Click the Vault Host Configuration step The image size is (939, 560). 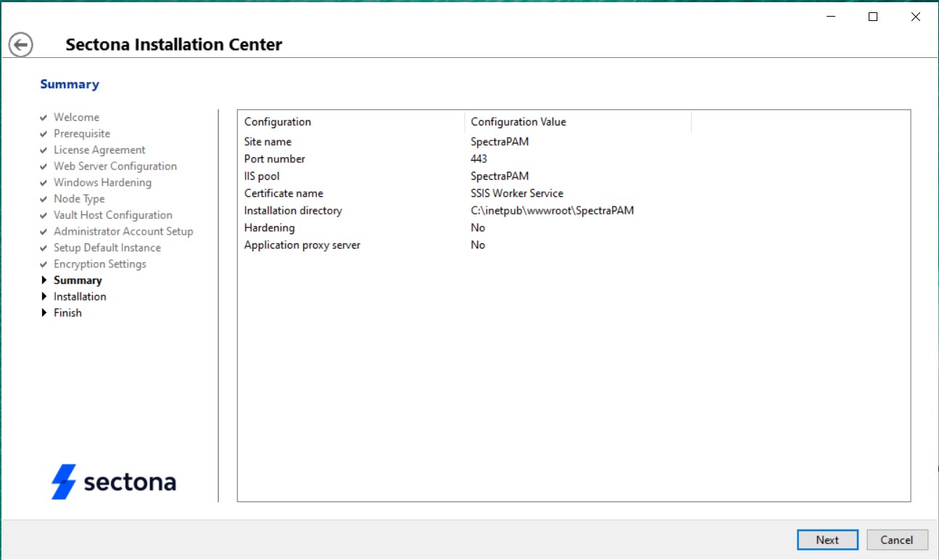(112, 215)
